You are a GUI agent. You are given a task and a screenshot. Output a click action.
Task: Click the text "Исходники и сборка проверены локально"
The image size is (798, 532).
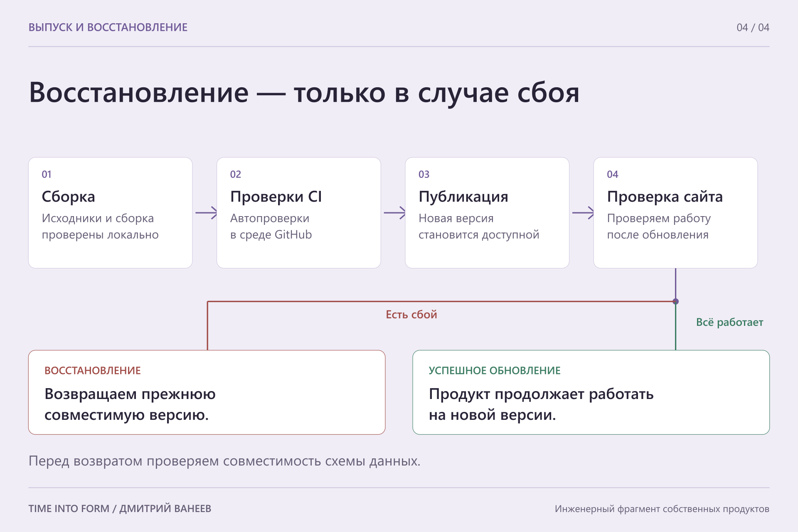tap(100, 227)
